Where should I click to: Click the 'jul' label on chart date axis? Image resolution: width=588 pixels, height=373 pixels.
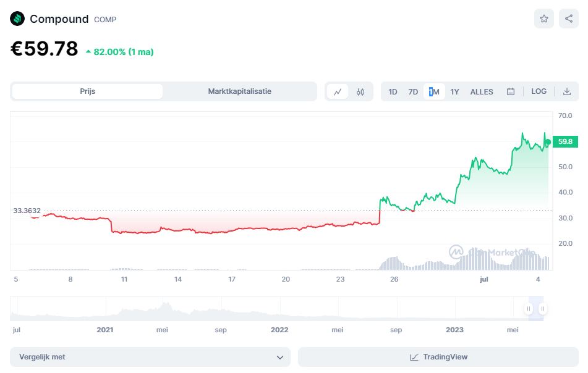[484, 279]
